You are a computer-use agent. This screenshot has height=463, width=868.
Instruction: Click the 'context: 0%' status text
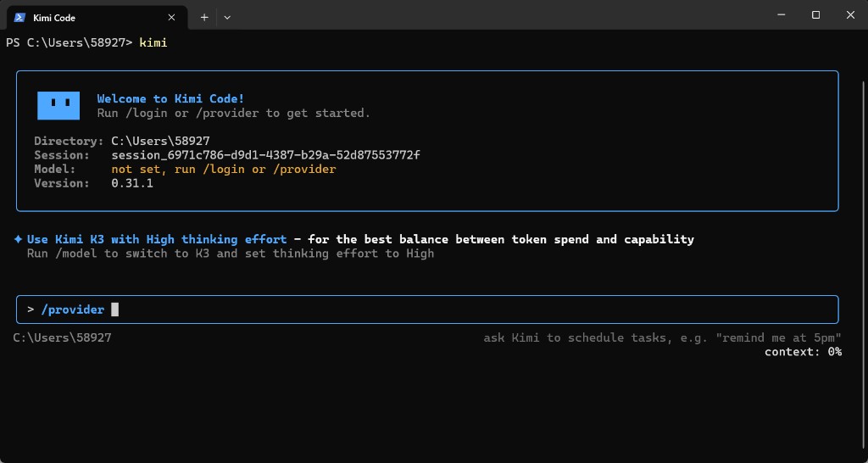coord(804,352)
